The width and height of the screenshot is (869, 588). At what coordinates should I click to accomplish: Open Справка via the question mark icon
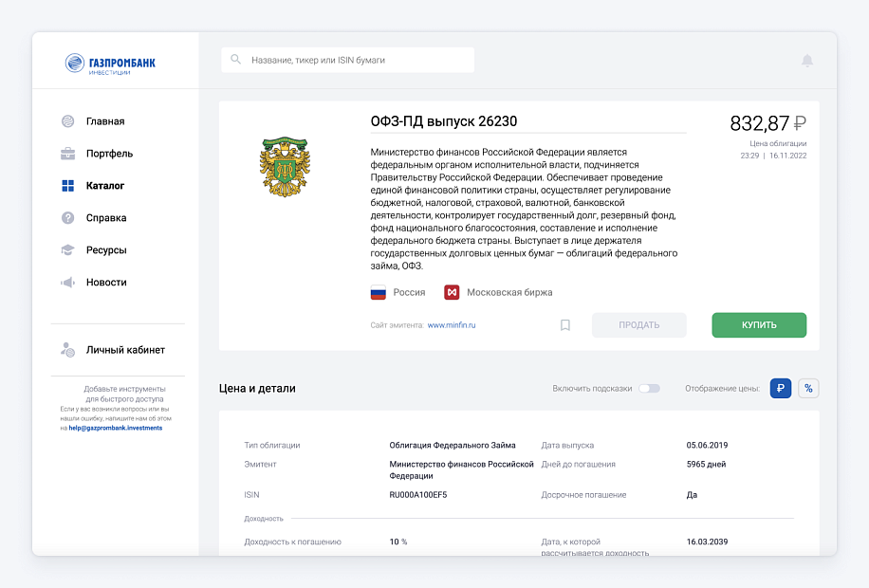coord(67,218)
